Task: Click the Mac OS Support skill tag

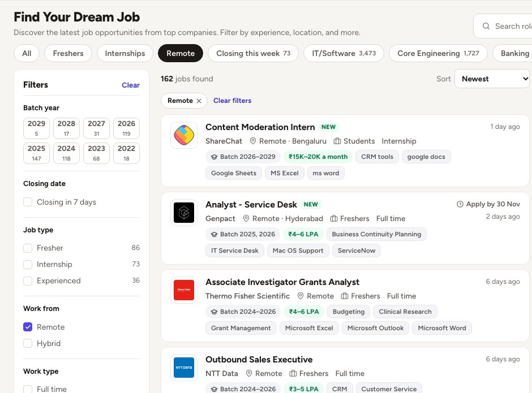Action: (298, 251)
